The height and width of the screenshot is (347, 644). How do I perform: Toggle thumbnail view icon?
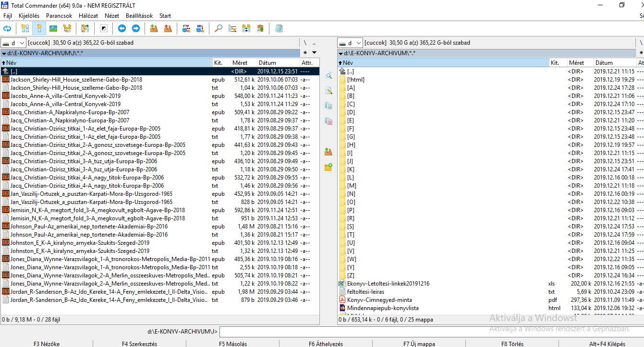click(x=53, y=28)
